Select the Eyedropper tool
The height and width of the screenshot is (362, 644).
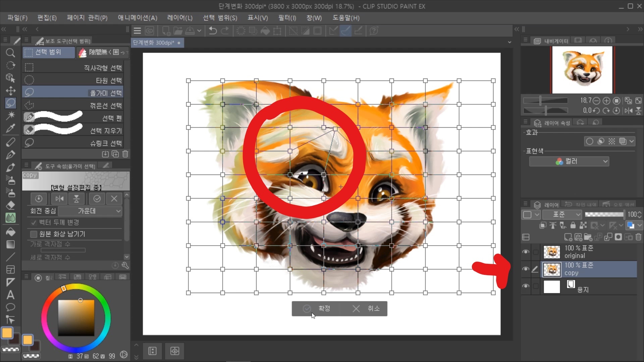tap(10, 129)
